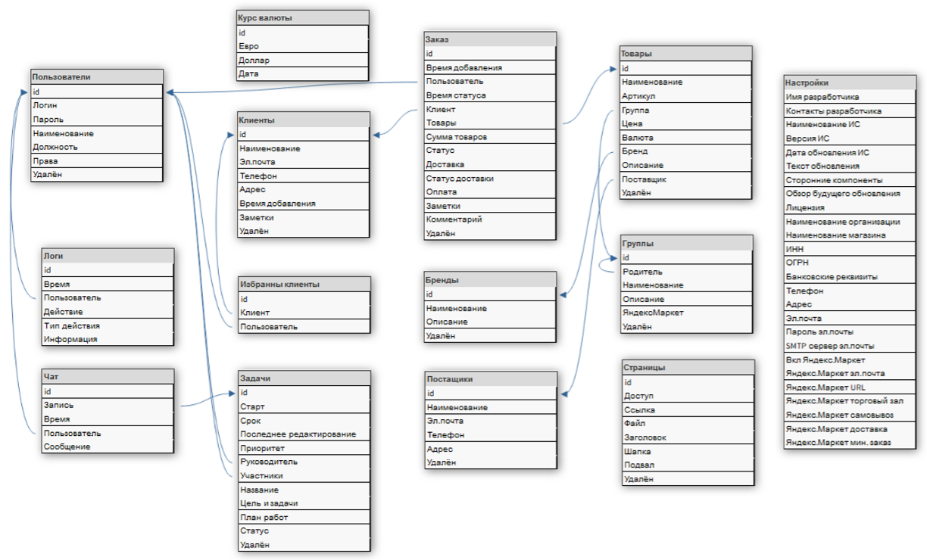Click the План работ field
Viewport: 927px width, 560px height.
pos(304,517)
